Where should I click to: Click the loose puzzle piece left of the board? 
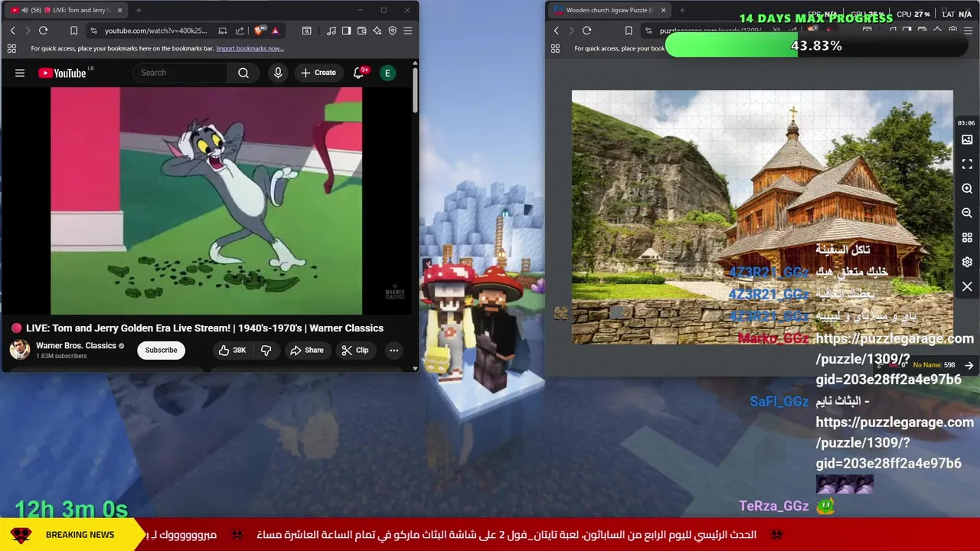coord(560,313)
